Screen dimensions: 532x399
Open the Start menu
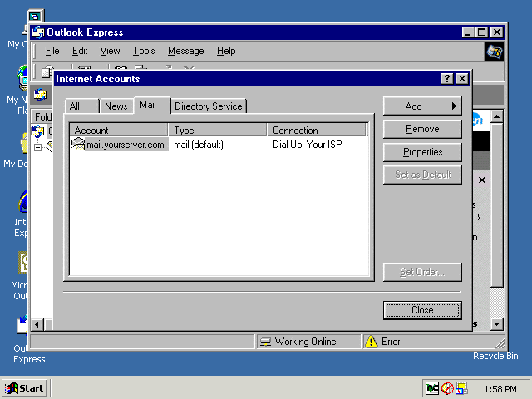click(x=24, y=388)
